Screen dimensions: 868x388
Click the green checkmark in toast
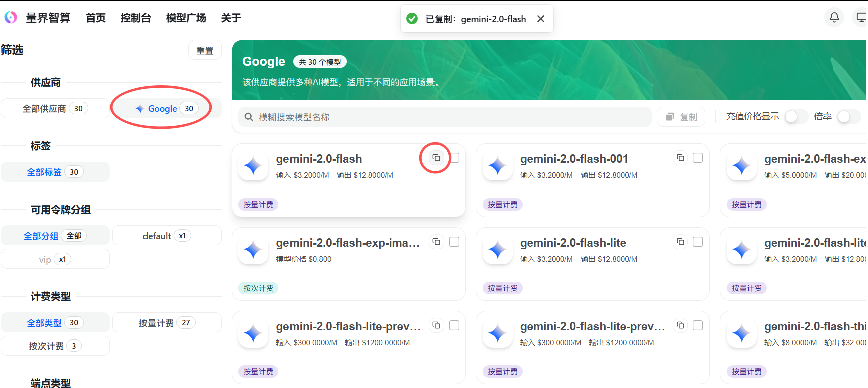[x=412, y=19]
